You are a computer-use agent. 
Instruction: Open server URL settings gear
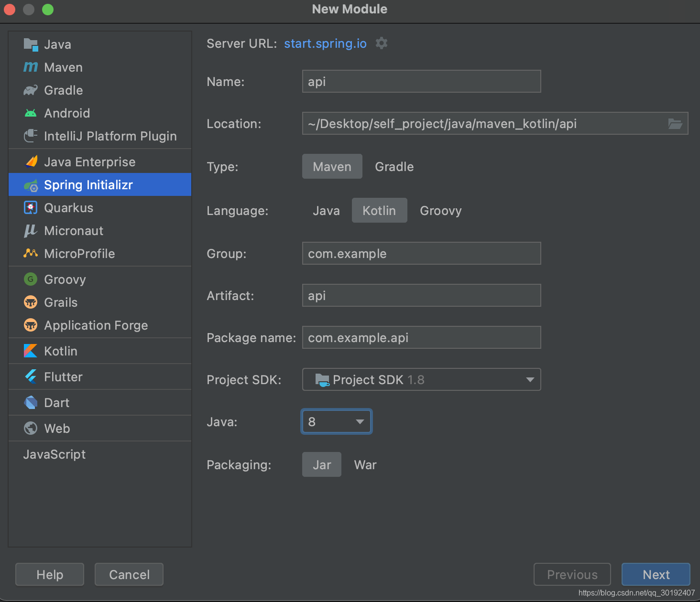pyautogui.click(x=382, y=43)
